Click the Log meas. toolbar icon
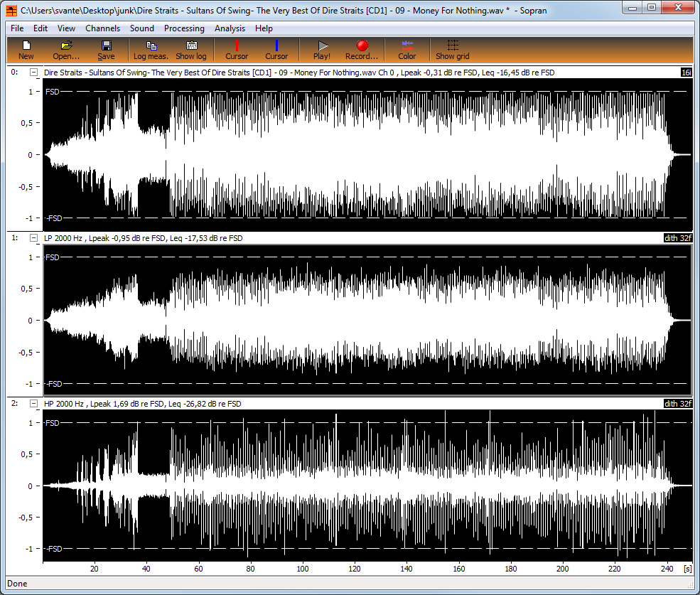Screen dimensions: 700x595 coord(151,50)
